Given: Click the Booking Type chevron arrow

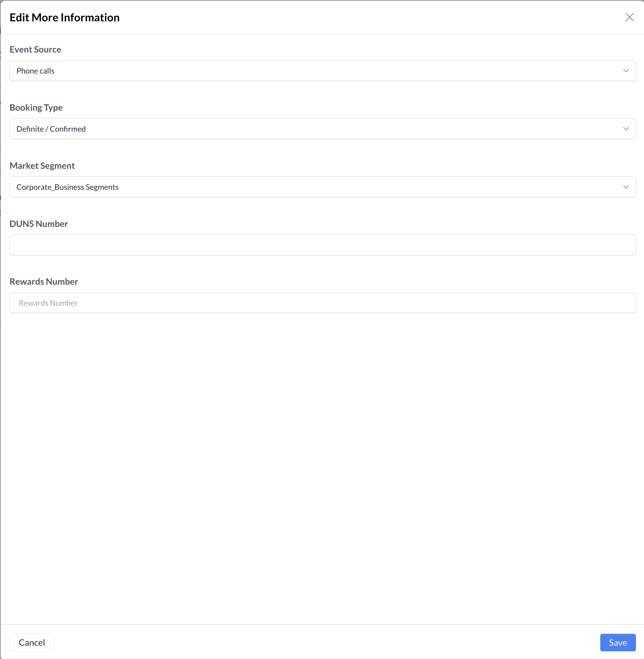Looking at the screenshot, I should pos(626,129).
